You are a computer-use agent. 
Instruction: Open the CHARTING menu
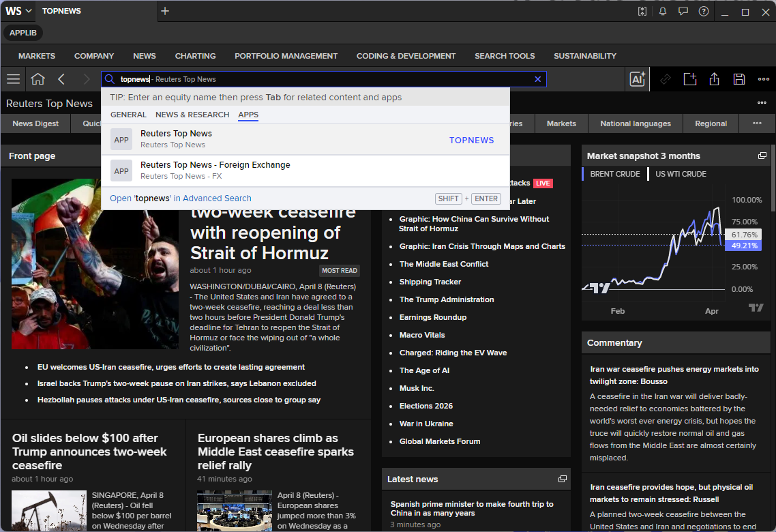click(x=196, y=56)
